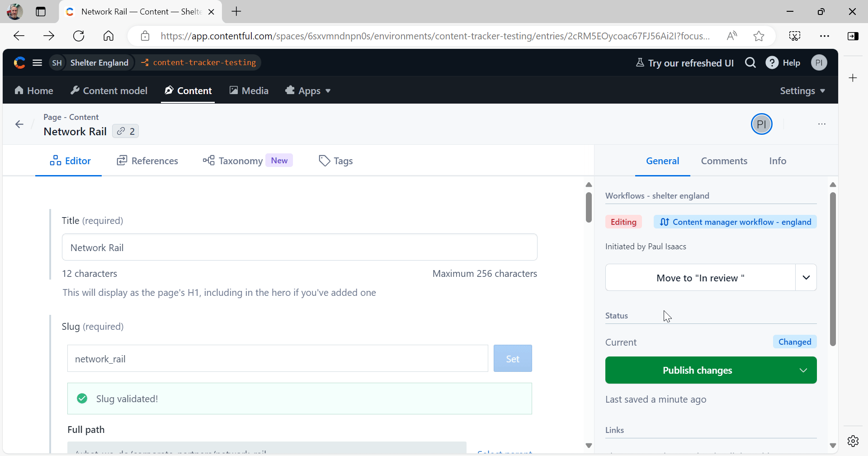Click the Slug validated checkmark icon
The height and width of the screenshot is (456, 868).
[x=82, y=399]
